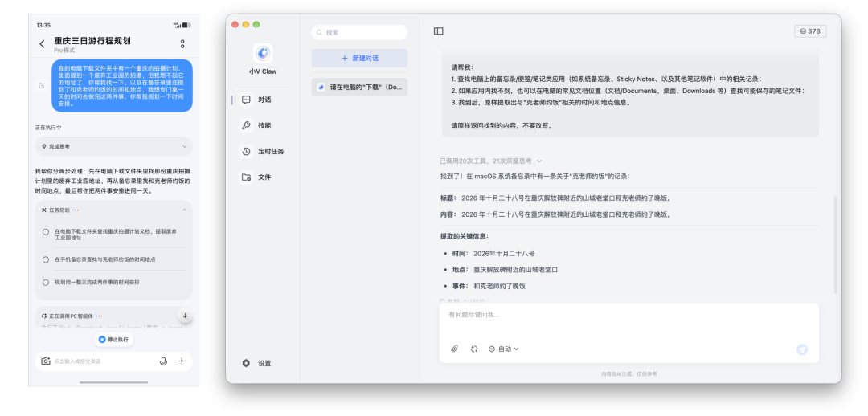Open the conversation 请在电脑的"下载"
This screenshot has width=868, height=416.
[x=359, y=87]
